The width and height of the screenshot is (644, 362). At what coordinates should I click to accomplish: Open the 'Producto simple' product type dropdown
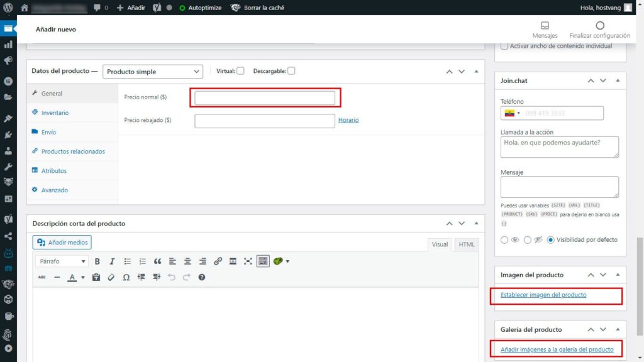tap(153, 72)
